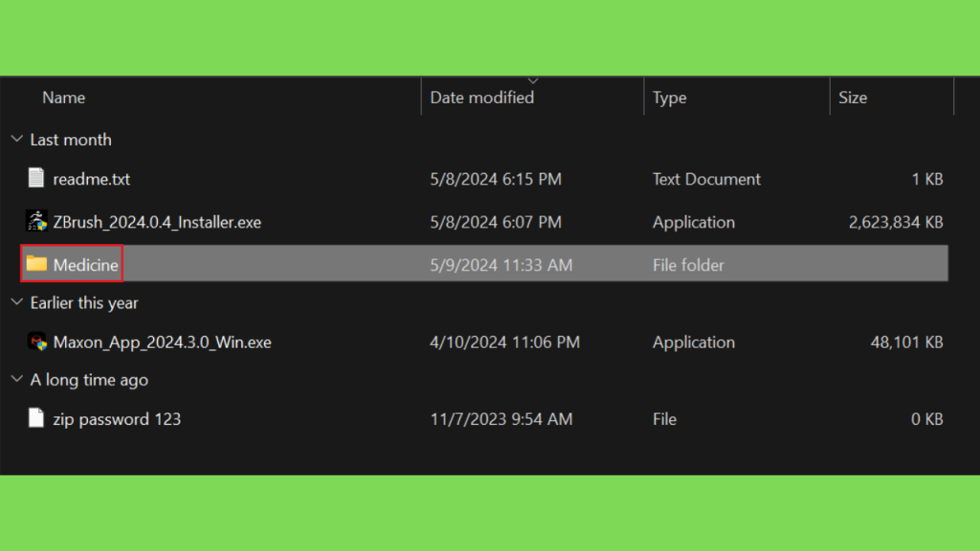This screenshot has width=980, height=551.
Task: Select the ZBrush_2024.0.4_Installer.exe file name
Action: (x=157, y=222)
